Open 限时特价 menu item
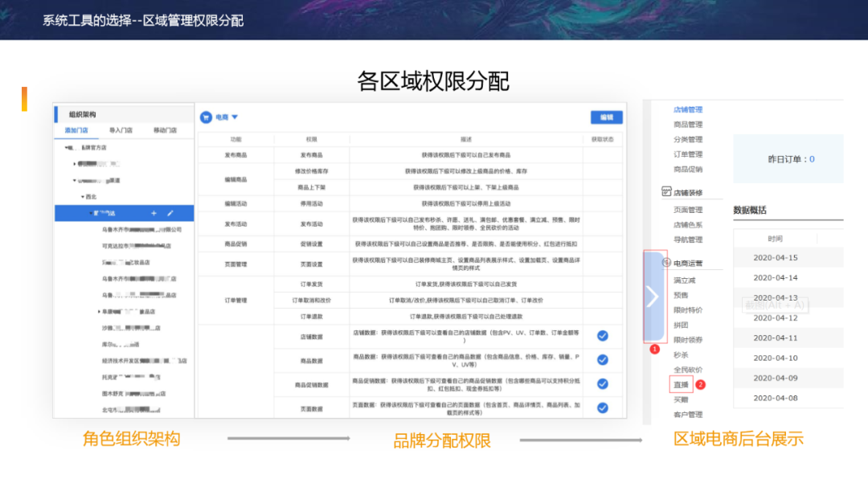 point(688,310)
